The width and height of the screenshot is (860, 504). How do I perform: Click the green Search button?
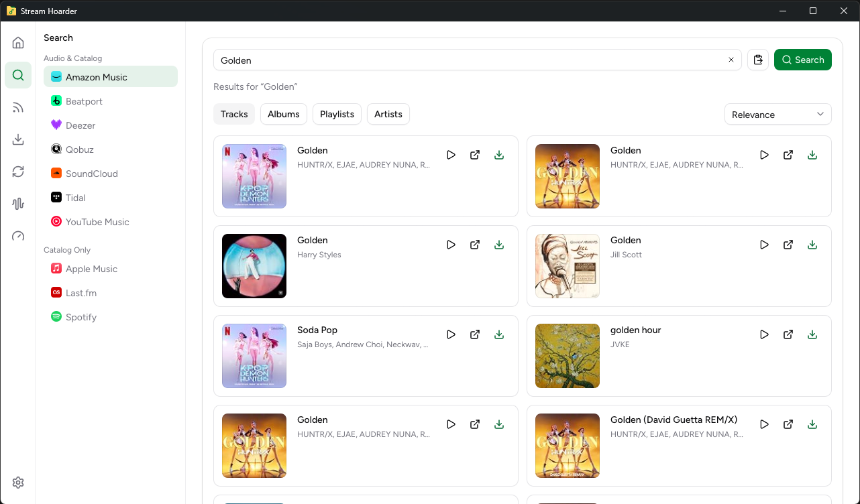pyautogui.click(x=803, y=60)
